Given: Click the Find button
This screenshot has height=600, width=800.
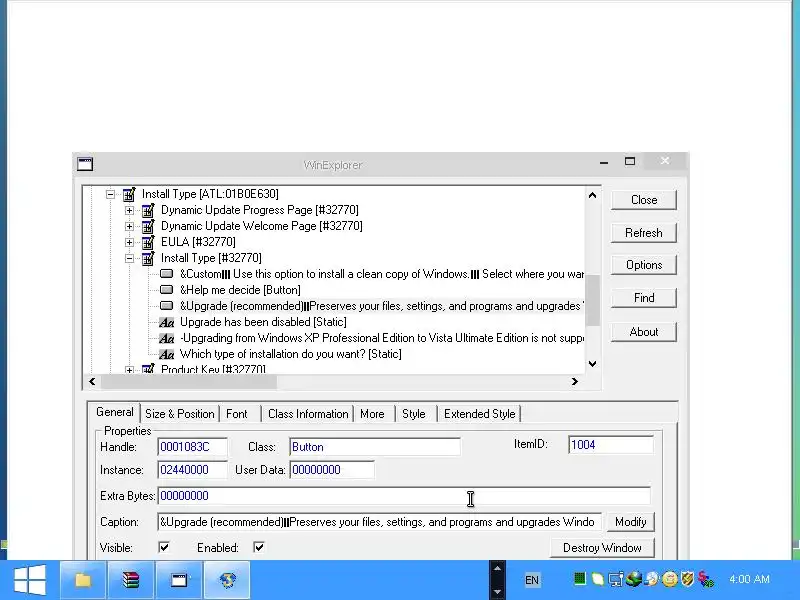Looking at the screenshot, I should pos(644,298).
